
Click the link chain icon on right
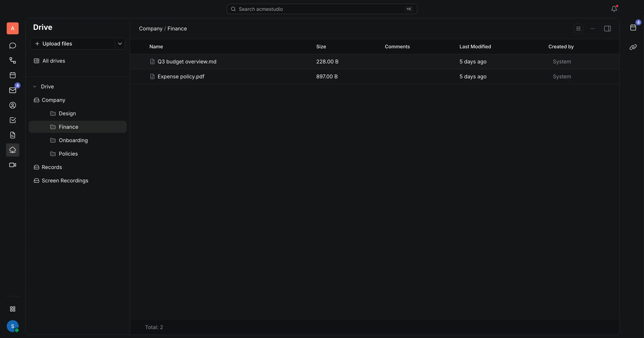633,47
